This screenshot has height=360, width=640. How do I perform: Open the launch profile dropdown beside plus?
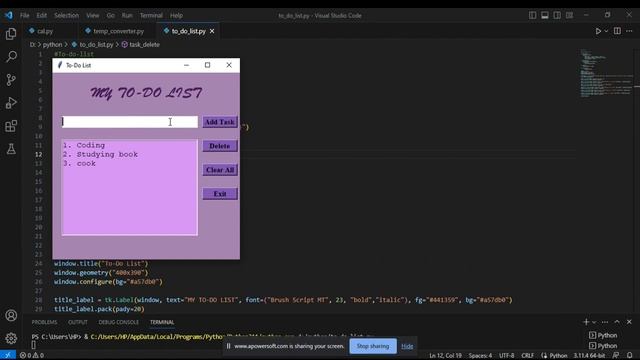coord(594,322)
